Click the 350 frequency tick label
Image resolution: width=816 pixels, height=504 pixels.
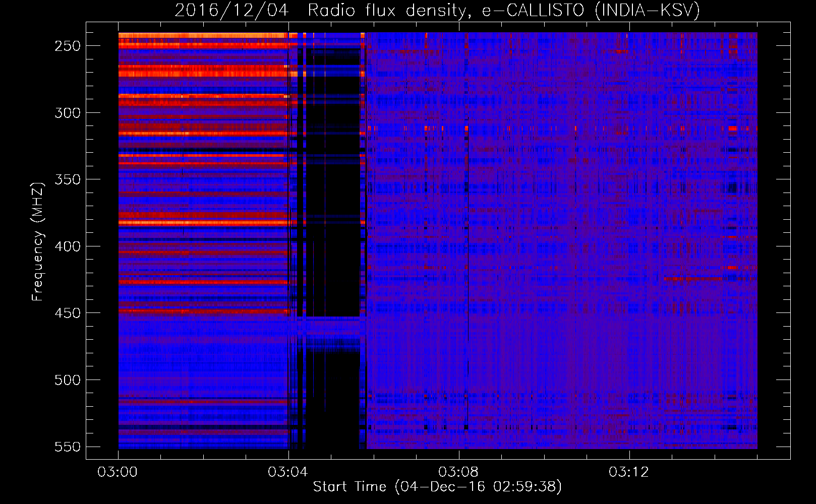click(68, 180)
